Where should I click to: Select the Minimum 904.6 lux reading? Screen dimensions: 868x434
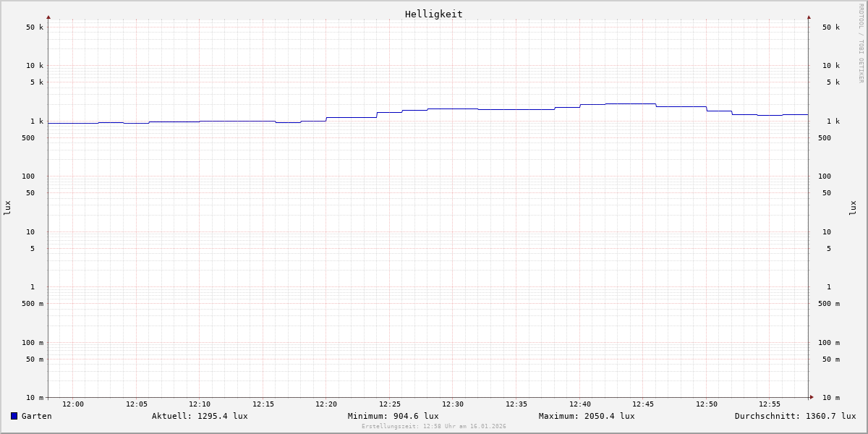pyautogui.click(x=393, y=416)
